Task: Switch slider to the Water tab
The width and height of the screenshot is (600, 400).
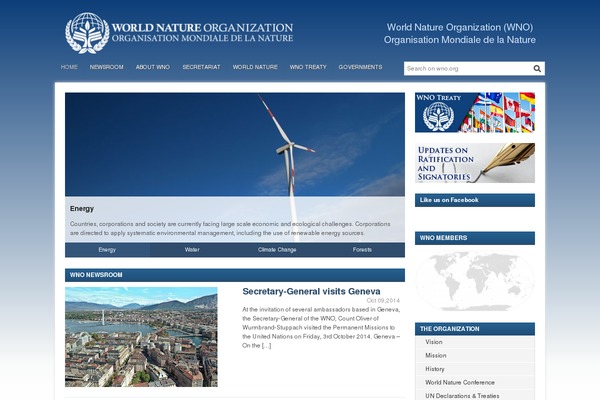Action: pos(192,250)
